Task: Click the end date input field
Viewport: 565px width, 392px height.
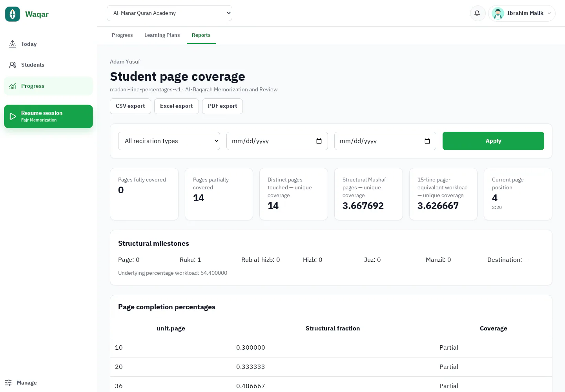Action: tap(385, 141)
